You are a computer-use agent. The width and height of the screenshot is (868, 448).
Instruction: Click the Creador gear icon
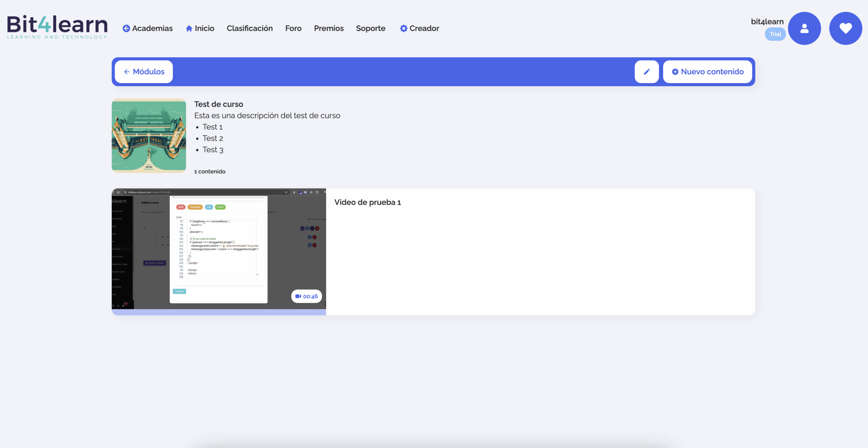(403, 28)
